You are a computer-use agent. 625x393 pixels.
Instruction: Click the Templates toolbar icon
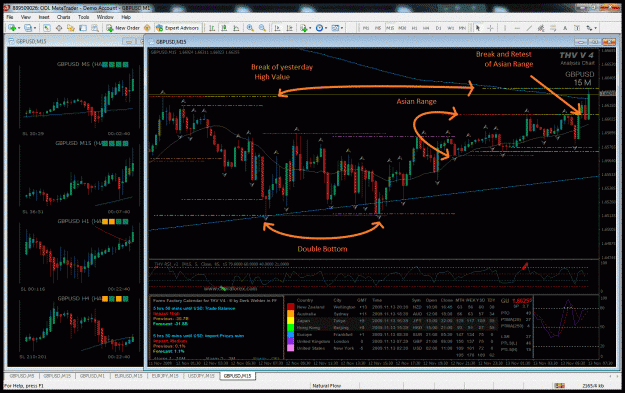pos(335,28)
